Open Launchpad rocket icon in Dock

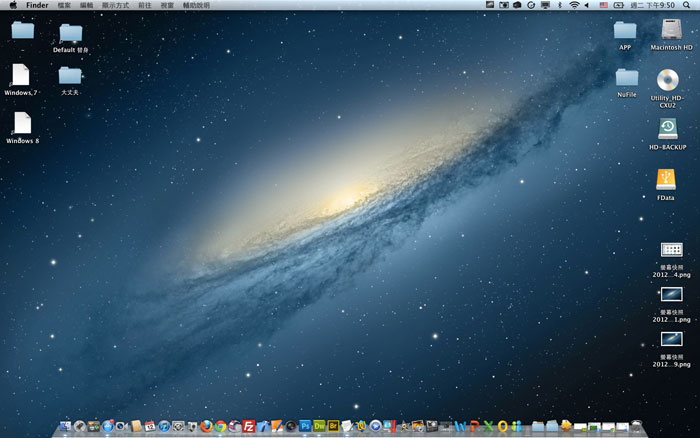[x=79, y=426]
